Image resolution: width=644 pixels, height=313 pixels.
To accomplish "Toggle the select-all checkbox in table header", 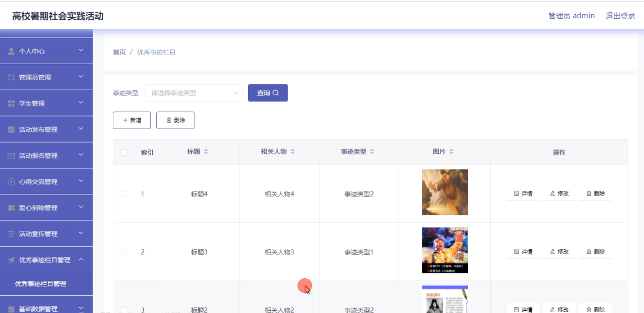I will [124, 152].
